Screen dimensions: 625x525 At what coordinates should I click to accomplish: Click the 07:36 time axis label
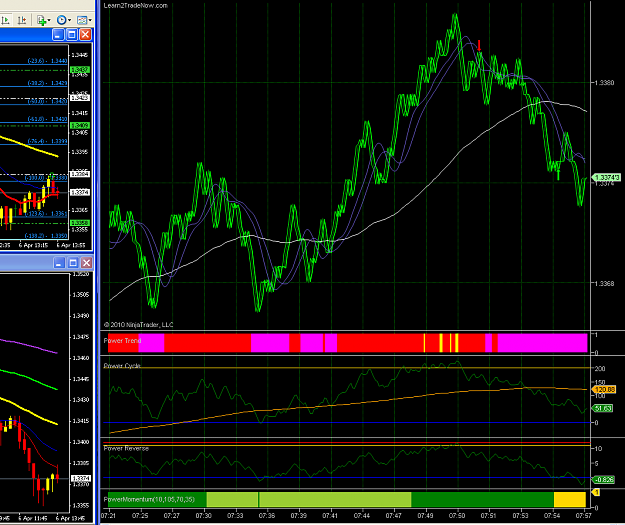[267, 516]
